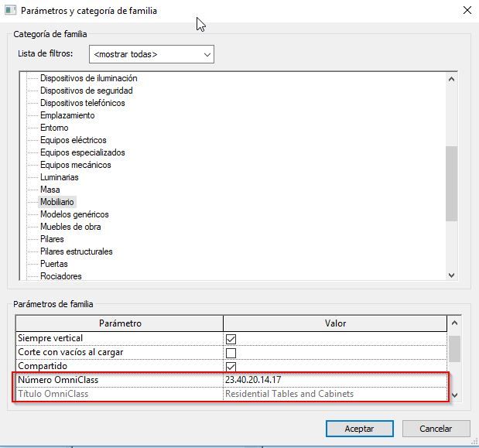Click the Valor column header

click(335, 323)
